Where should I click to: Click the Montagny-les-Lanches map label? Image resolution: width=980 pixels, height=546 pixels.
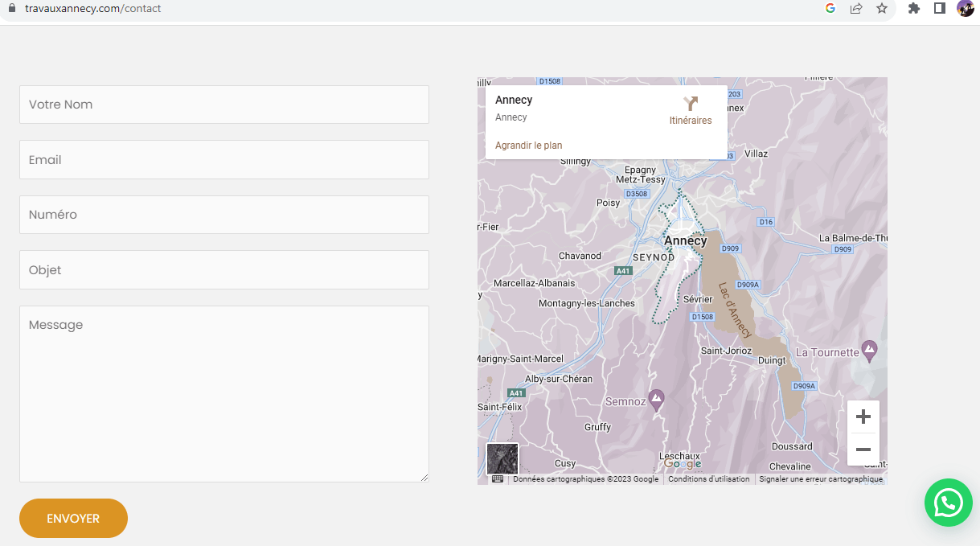[587, 303]
